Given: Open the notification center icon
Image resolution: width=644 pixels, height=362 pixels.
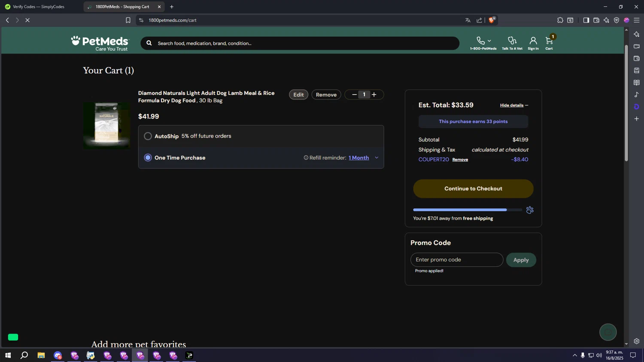Looking at the screenshot, I should 633,355.
